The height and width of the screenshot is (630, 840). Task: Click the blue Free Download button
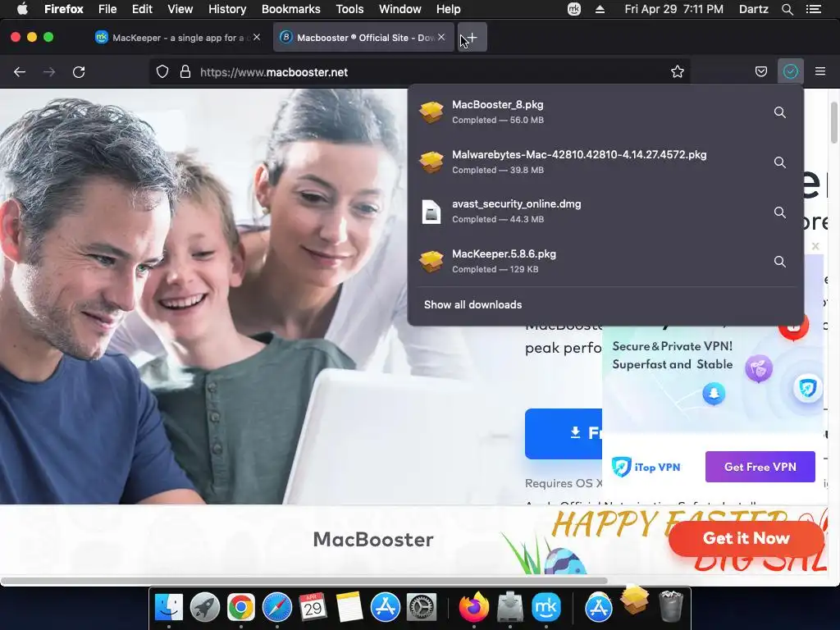[564, 433]
